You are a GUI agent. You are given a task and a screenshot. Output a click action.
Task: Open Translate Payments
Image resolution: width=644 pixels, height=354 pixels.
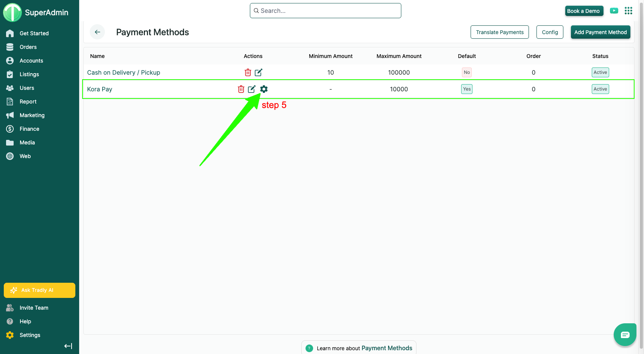coord(499,32)
